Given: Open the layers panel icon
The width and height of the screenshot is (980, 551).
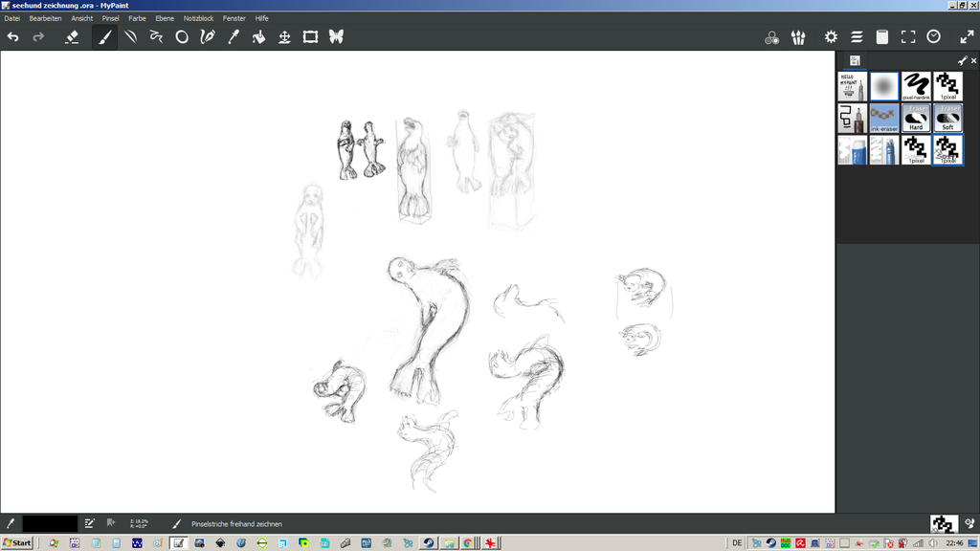Looking at the screenshot, I should tap(857, 37).
